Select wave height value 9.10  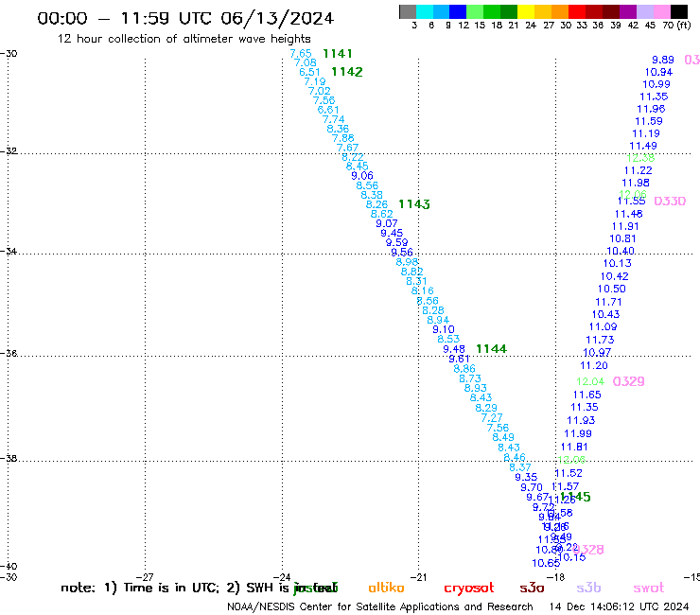(x=444, y=329)
